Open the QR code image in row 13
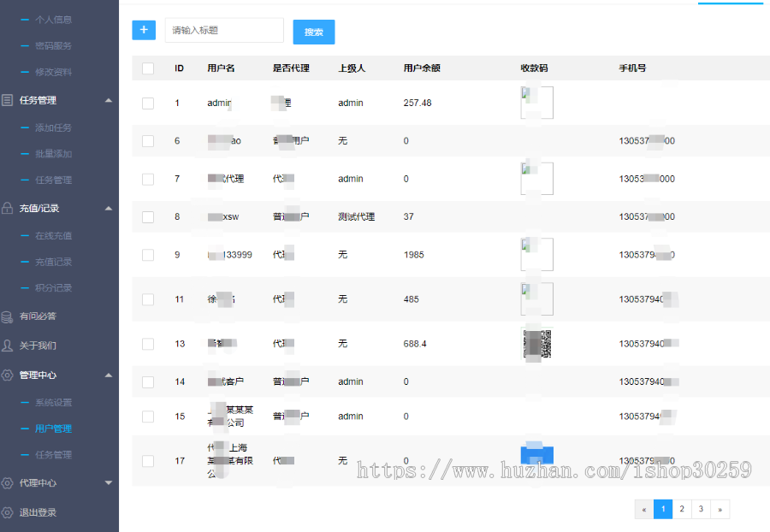 (536, 344)
